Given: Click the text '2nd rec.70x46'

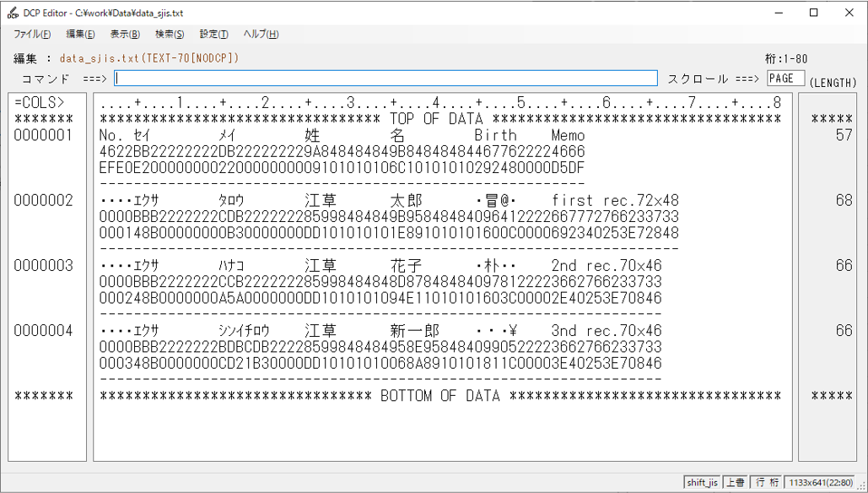Looking at the screenshot, I should (607, 266).
